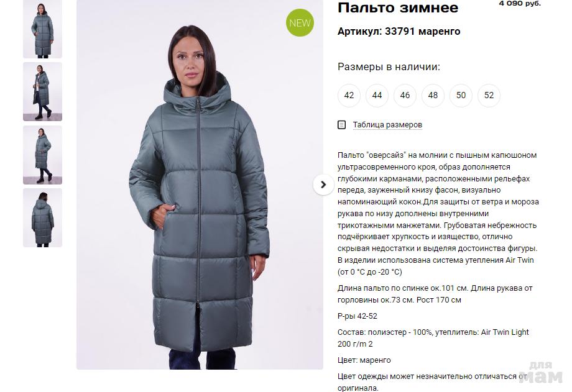Click the Пальто зимнее product title
The width and height of the screenshot is (572, 392).
point(398,7)
